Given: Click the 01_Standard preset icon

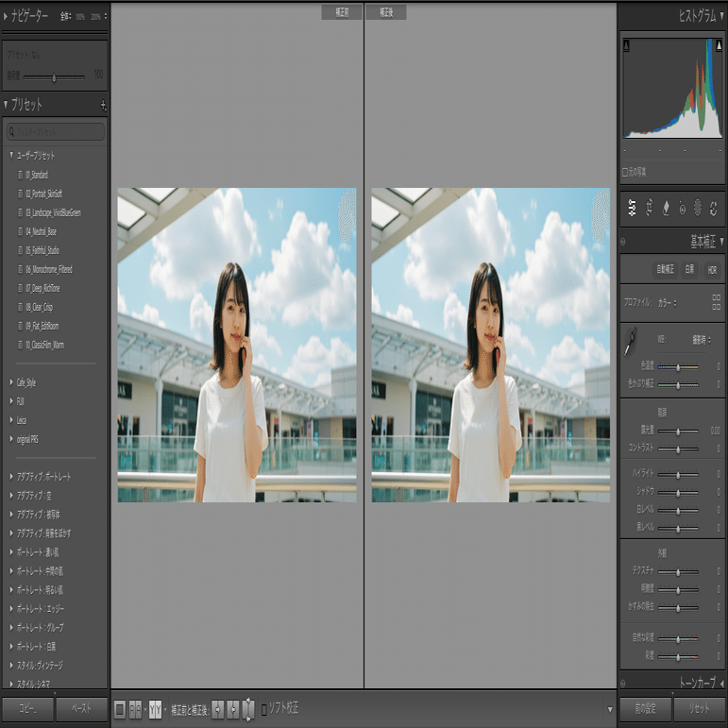Looking at the screenshot, I should (x=20, y=175).
